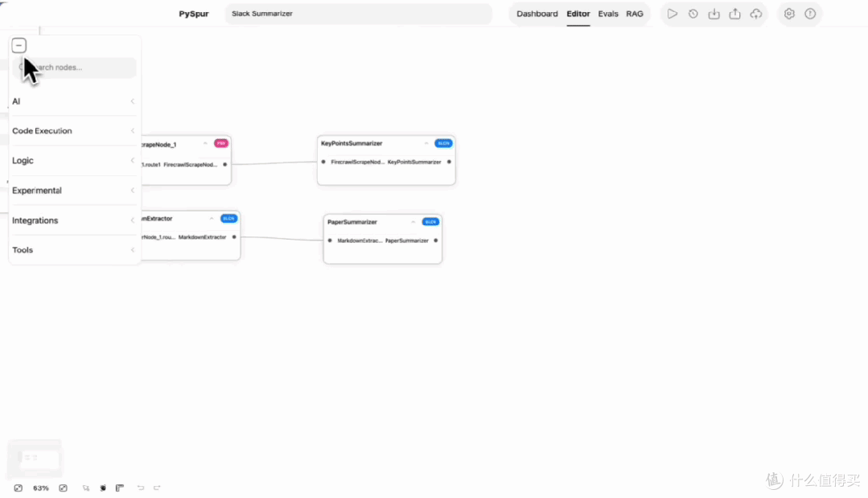Run the workflow with the play icon
Image resolution: width=868 pixels, height=498 pixels.
point(672,14)
